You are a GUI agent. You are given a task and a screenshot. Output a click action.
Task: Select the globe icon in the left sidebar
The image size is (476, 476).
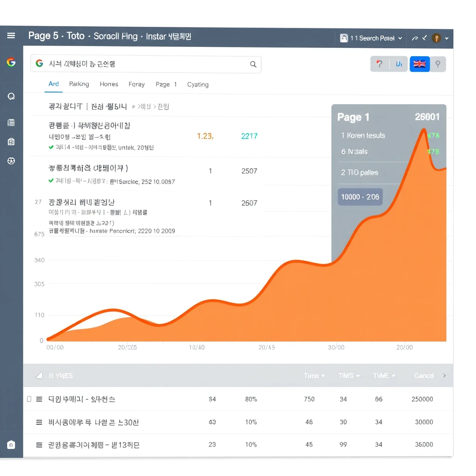pyautogui.click(x=11, y=161)
